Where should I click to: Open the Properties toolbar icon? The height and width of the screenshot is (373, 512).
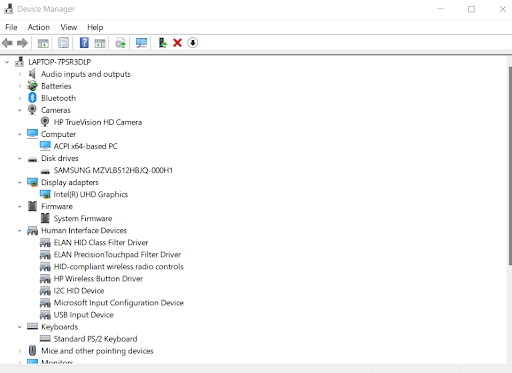63,43
